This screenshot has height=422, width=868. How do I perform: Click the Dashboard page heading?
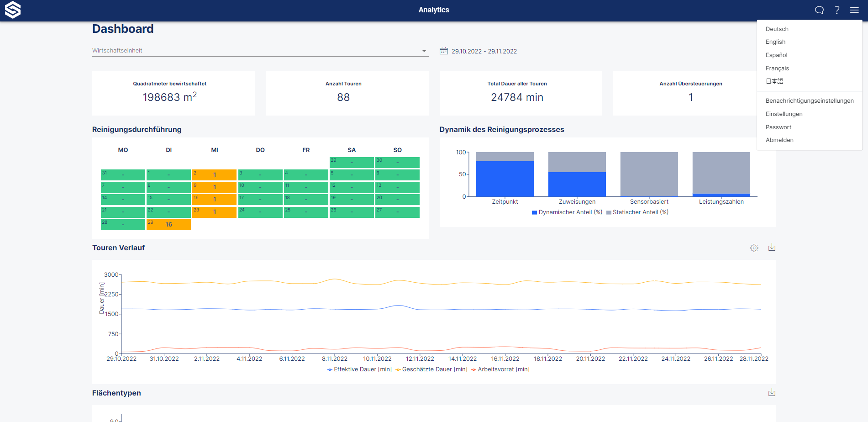click(123, 29)
